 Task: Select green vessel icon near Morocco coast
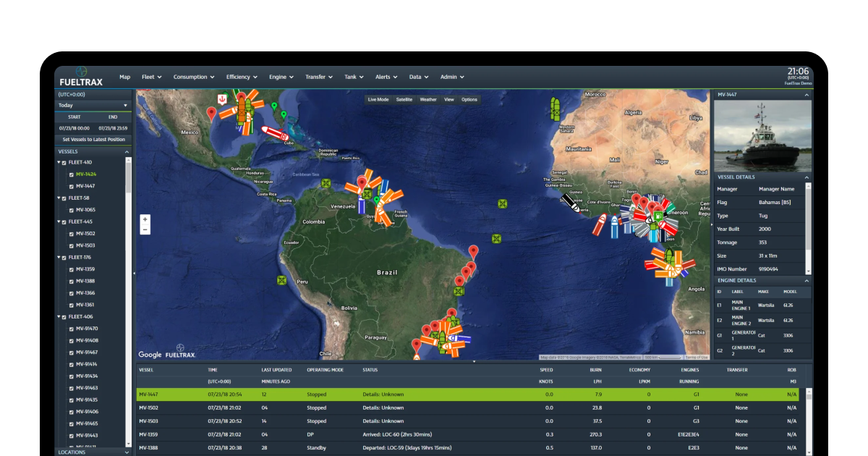[x=556, y=109]
